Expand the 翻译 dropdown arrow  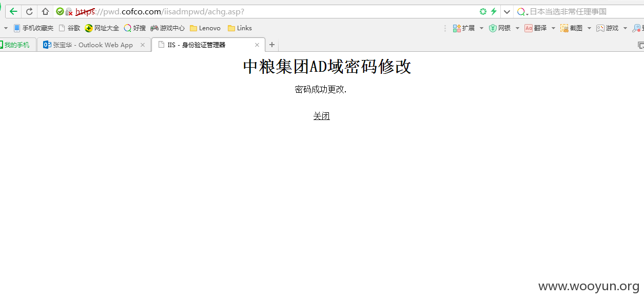coord(553,28)
